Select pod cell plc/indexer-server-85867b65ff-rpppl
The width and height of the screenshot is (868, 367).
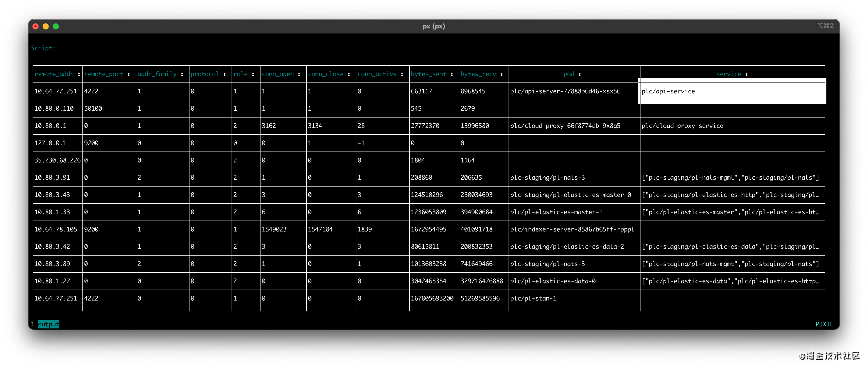(x=572, y=229)
